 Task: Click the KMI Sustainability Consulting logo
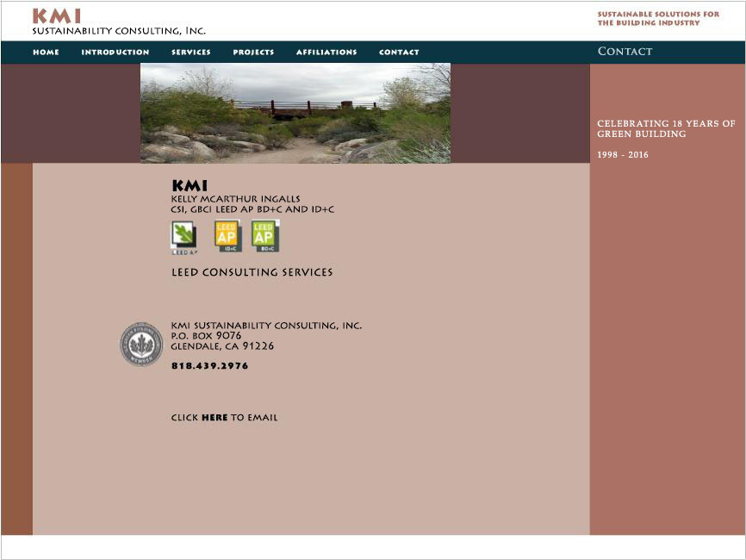(119, 22)
